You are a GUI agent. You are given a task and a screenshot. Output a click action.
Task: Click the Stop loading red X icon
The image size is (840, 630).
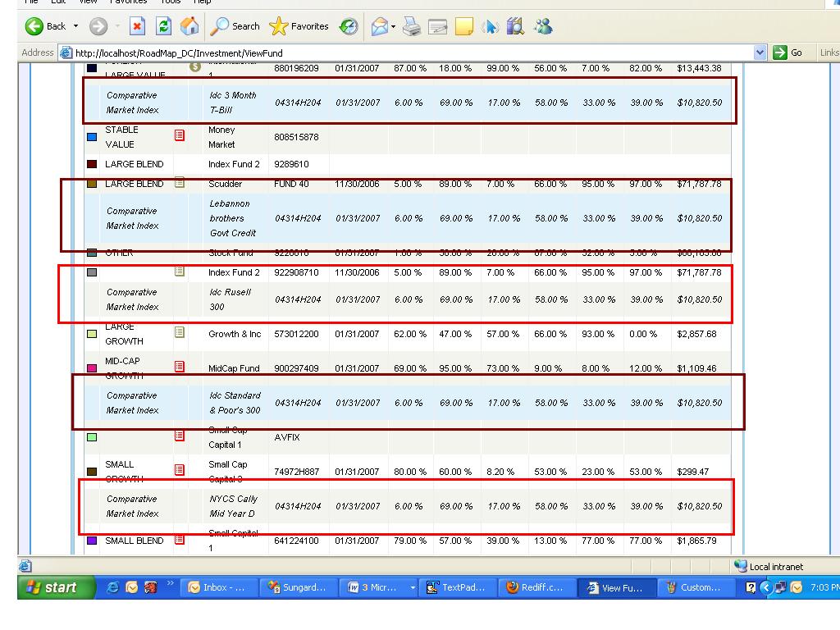[x=138, y=26]
